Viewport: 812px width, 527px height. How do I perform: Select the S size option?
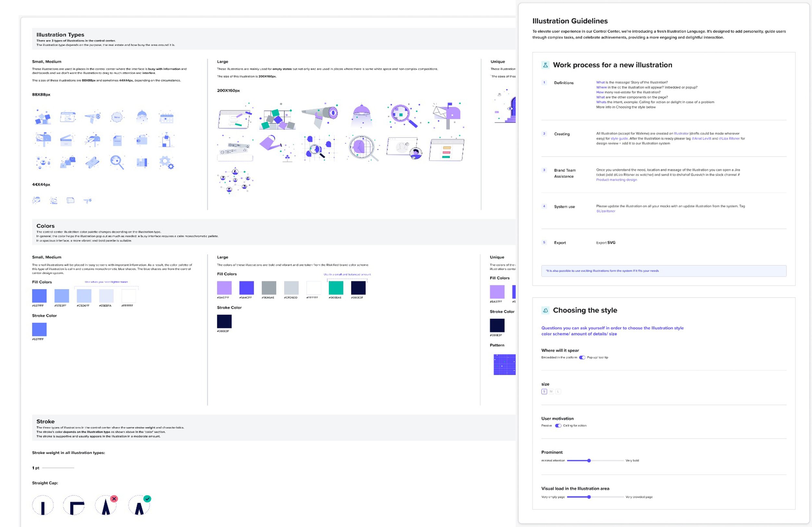tap(544, 392)
